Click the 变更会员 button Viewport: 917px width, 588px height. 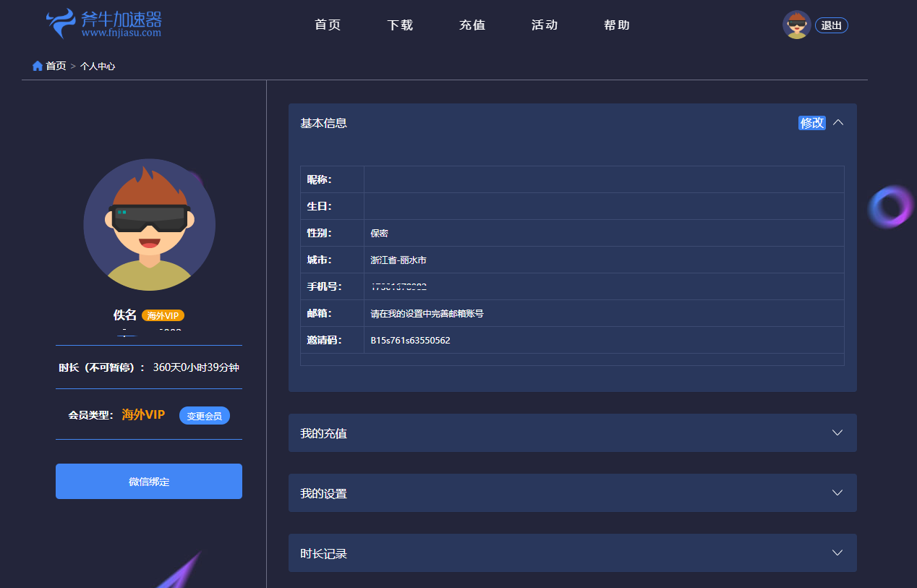click(x=205, y=416)
